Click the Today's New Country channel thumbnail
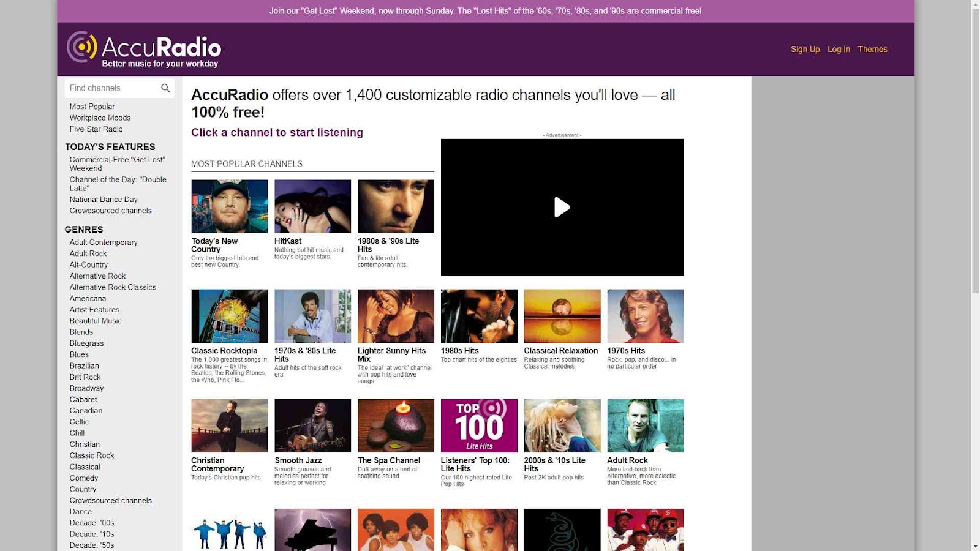This screenshot has width=980, height=551. point(230,206)
